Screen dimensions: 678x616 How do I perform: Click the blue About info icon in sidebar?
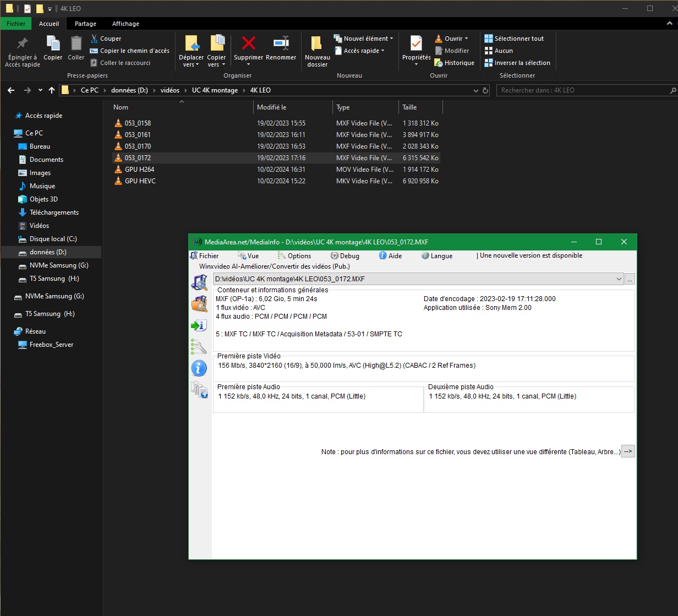[199, 368]
